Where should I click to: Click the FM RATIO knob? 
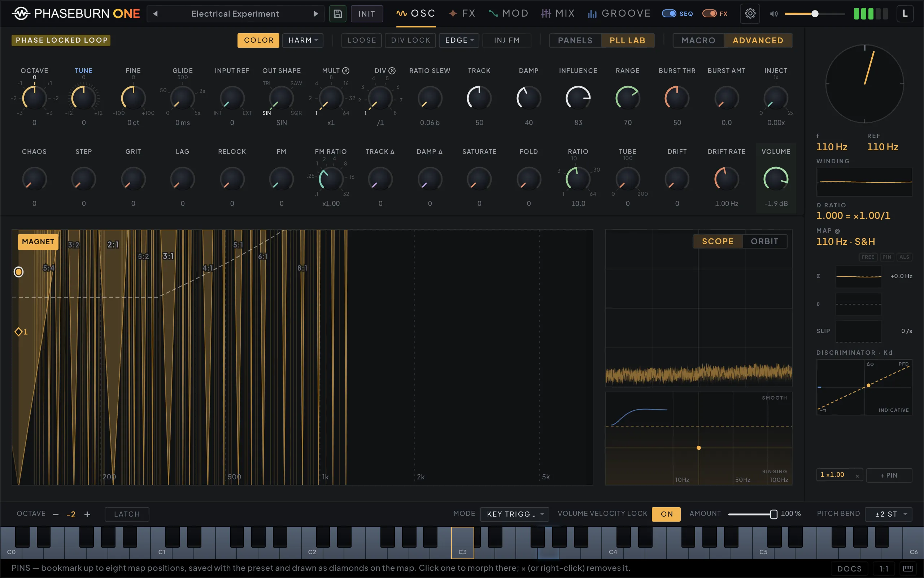[x=331, y=179]
